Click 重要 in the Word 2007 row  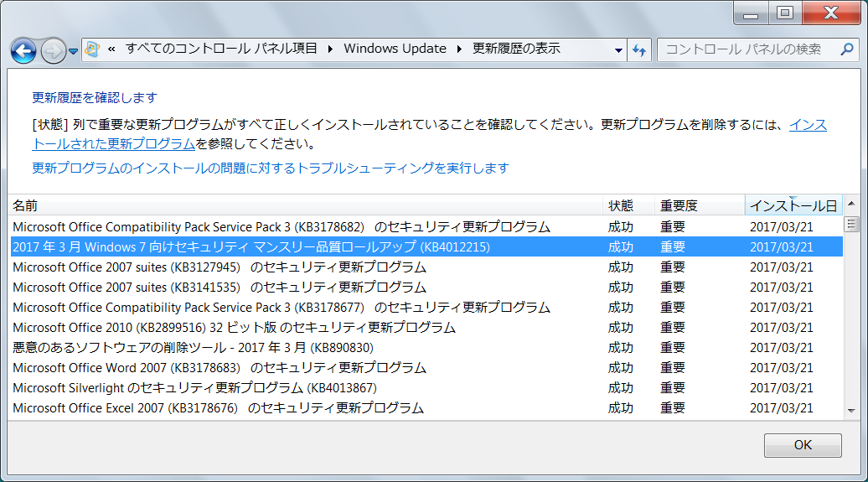coord(673,368)
